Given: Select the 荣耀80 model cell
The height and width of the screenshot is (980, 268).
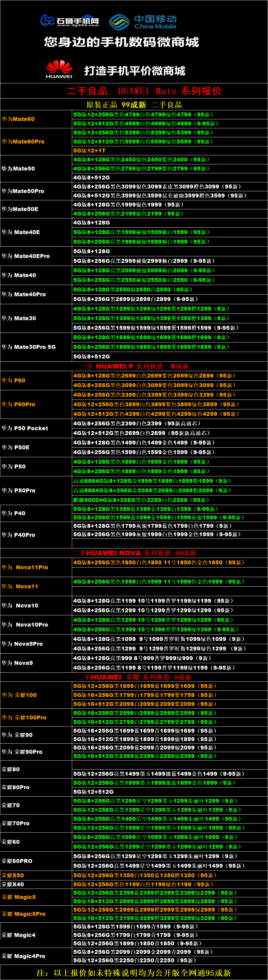Looking at the screenshot, I should [36, 769].
